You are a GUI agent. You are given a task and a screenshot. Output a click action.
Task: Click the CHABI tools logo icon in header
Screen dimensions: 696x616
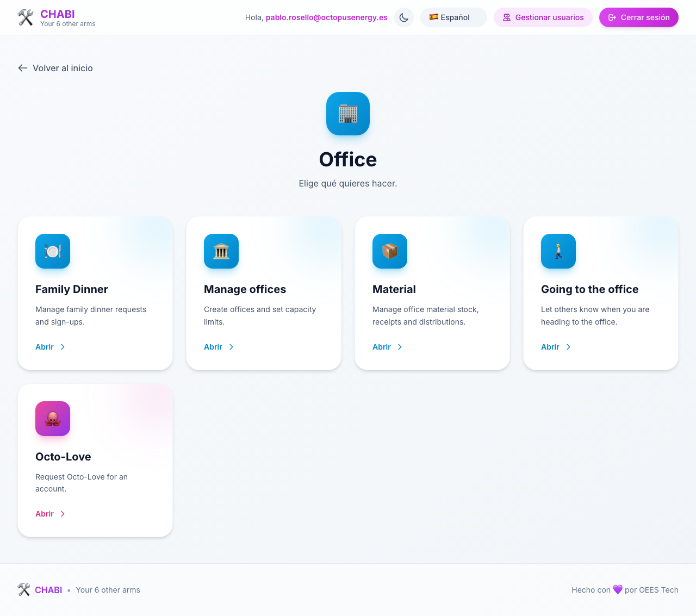click(x=26, y=17)
